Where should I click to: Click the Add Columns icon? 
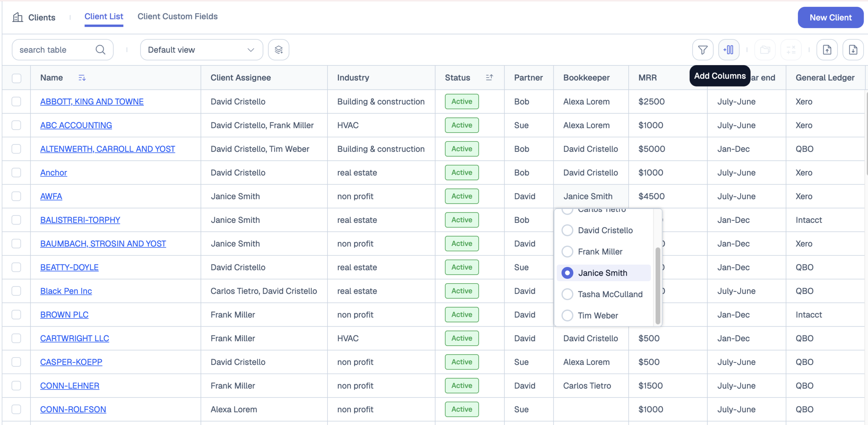point(729,50)
